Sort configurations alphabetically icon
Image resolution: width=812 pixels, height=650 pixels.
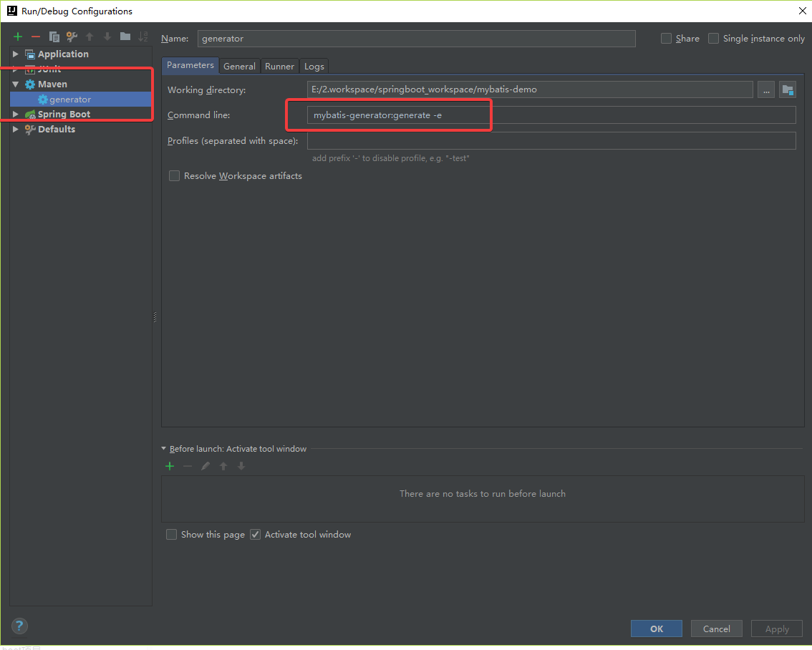click(143, 37)
